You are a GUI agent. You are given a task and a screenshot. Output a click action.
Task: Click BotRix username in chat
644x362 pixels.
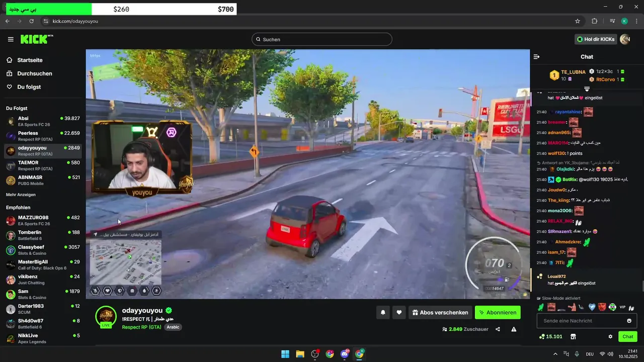pos(570,179)
